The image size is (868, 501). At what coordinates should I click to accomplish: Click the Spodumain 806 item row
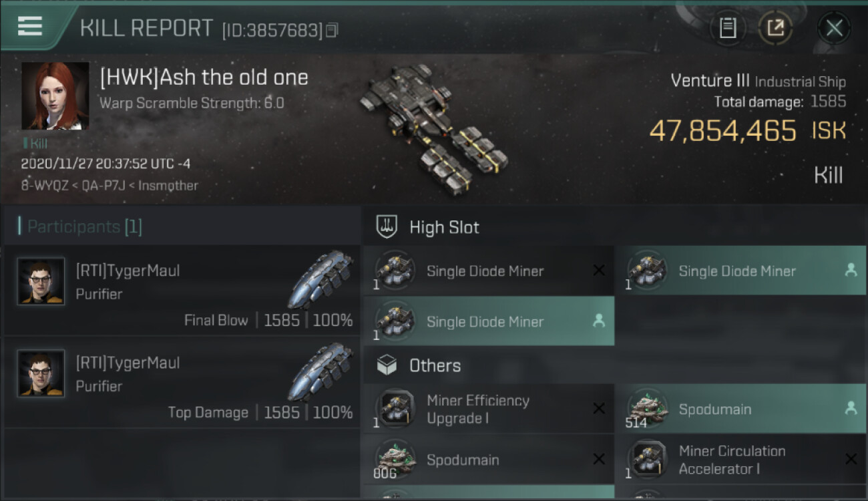coord(488,460)
